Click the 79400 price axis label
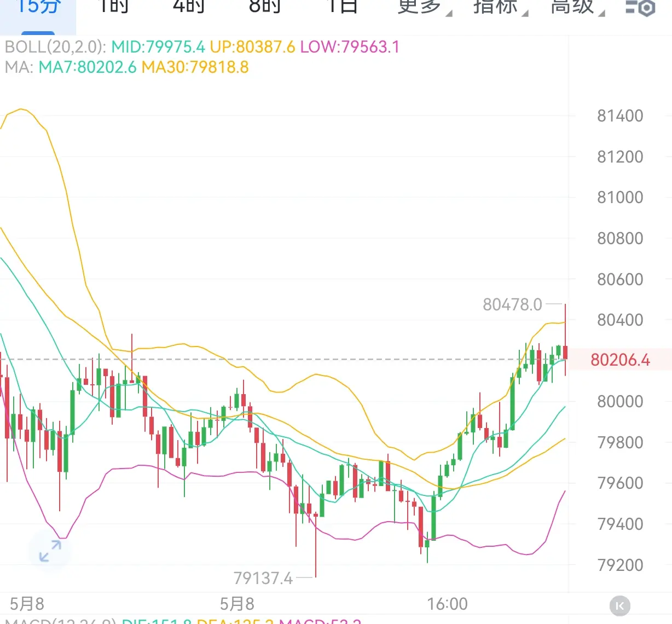 (x=620, y=524)
